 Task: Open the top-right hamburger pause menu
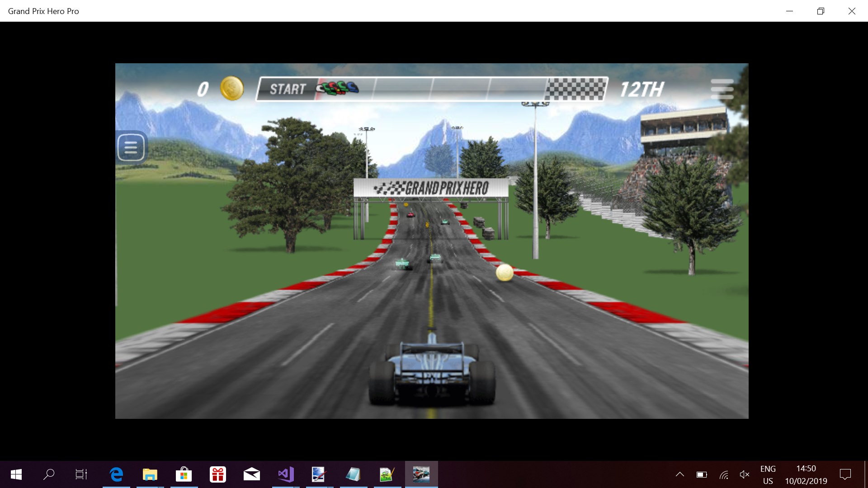click(x=722, y=89)
